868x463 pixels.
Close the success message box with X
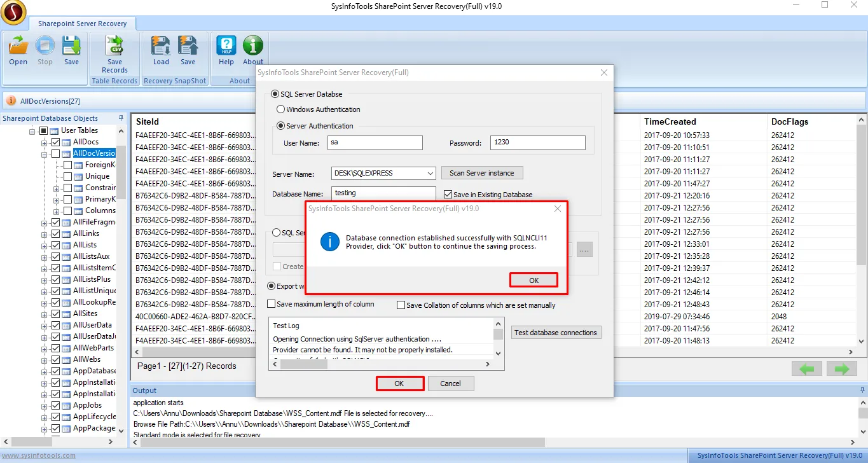coord(558,209)
